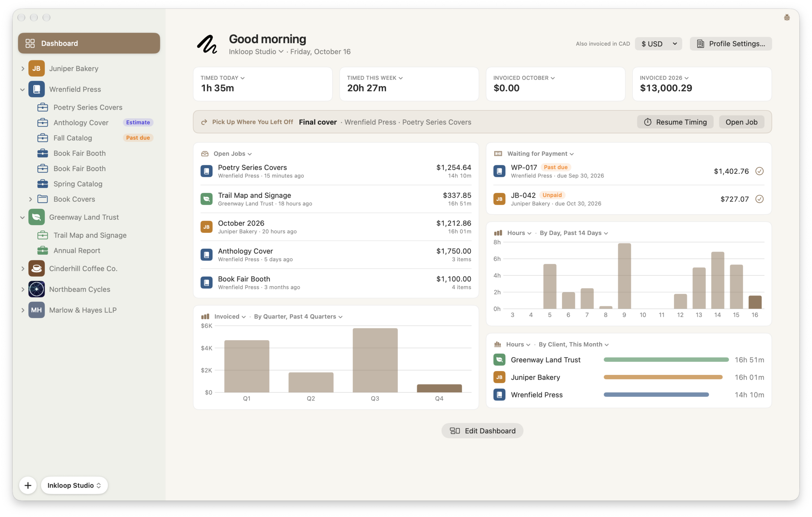Open the Invoiced October metric dropdown
This screenshot has width=812, height=517.
tap(524, 78)
